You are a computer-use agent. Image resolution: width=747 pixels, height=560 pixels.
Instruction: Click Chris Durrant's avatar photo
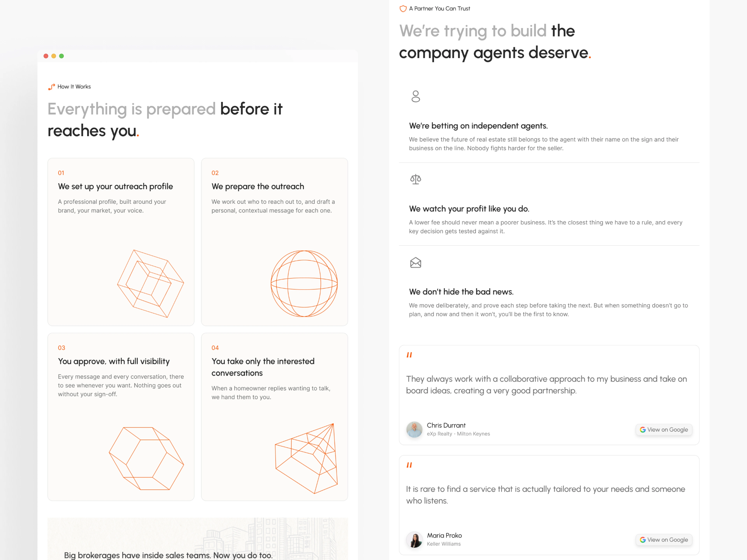[414, 429]
